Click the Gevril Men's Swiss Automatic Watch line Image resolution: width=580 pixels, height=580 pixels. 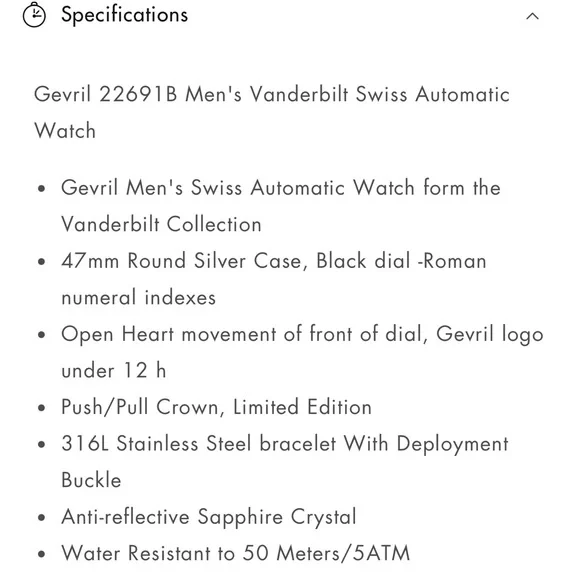pos(281,187)
